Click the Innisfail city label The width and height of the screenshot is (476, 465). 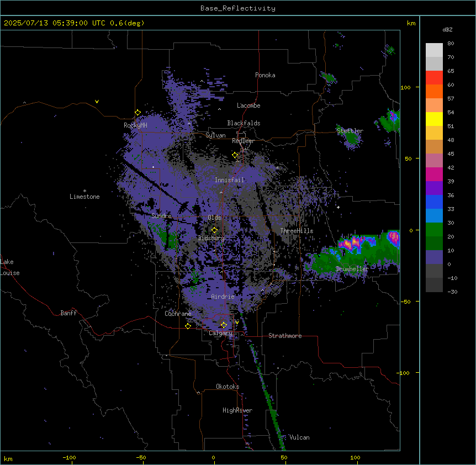[229, 180]
